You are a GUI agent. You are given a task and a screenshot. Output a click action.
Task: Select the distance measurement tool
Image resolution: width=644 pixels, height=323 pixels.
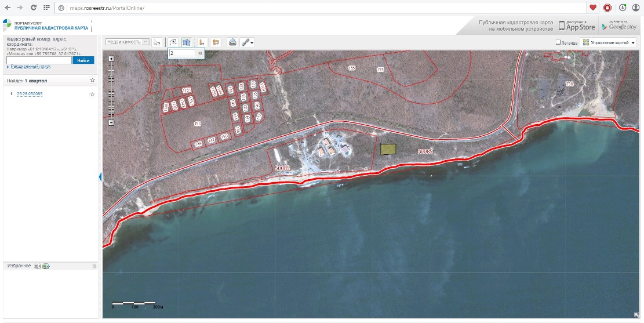click(x=173, y=42)
